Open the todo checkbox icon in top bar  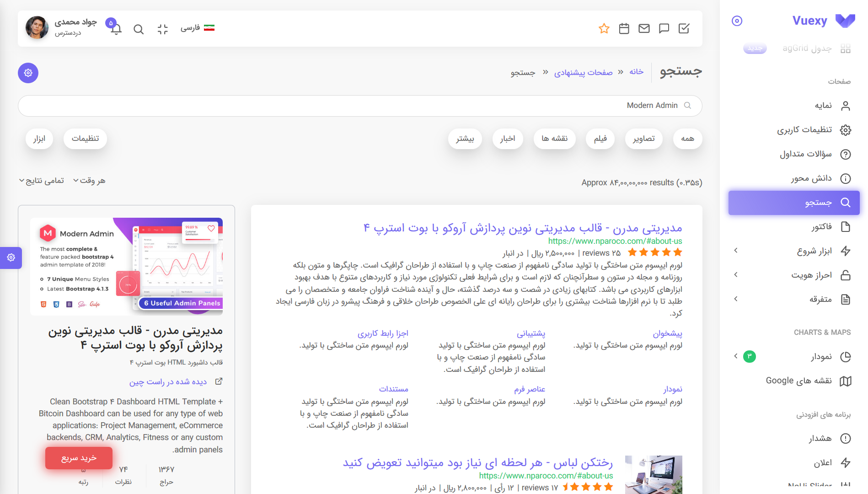[x=684, y=28]
